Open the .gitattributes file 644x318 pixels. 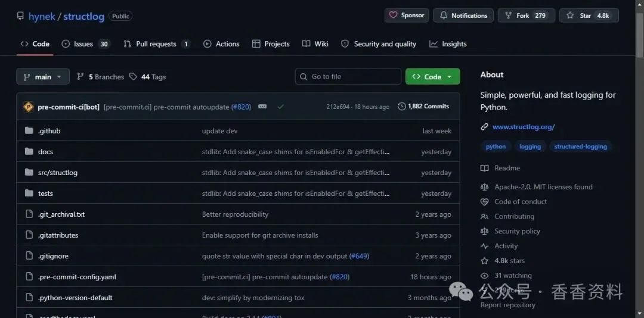[x=58, y=235]
